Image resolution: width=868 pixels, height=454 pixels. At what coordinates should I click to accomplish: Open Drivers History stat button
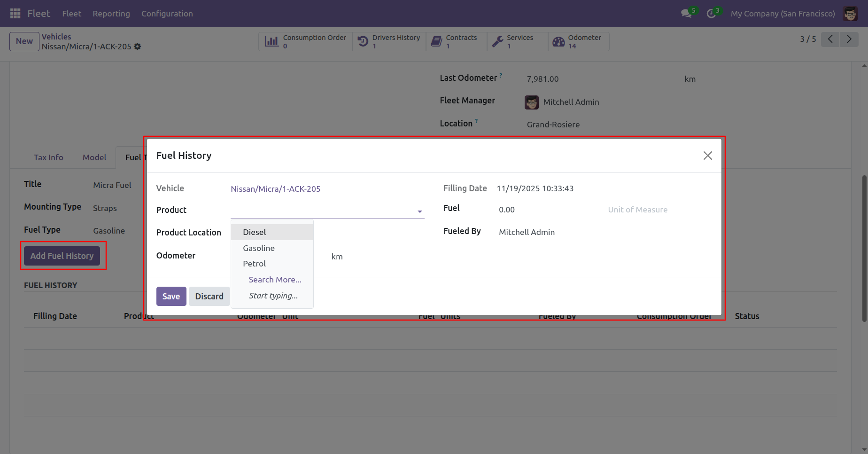[389, 41]
